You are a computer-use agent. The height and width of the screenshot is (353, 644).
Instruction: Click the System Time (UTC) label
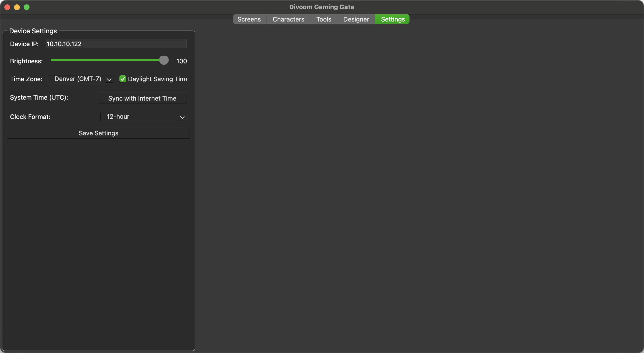pos(39,97)
